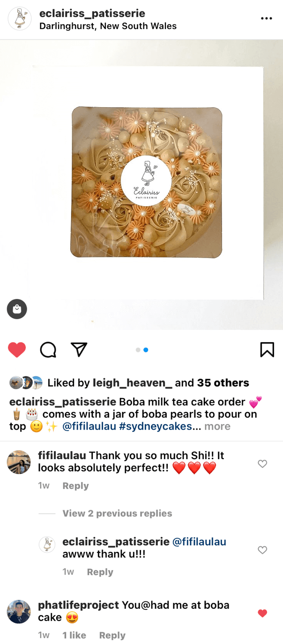
Task: Save the post with the bookmark icon
Action: tap(267, 350)
